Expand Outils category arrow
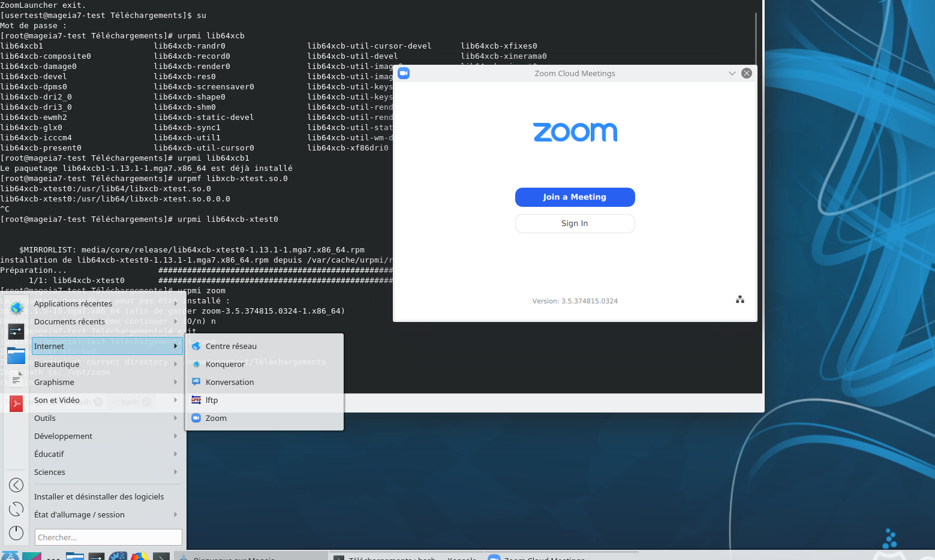The width and height of the screenshot is (935, 560). [176, 418]
